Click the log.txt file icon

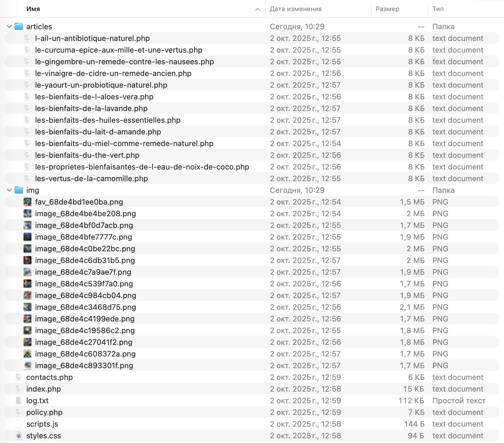coord(19,401)
